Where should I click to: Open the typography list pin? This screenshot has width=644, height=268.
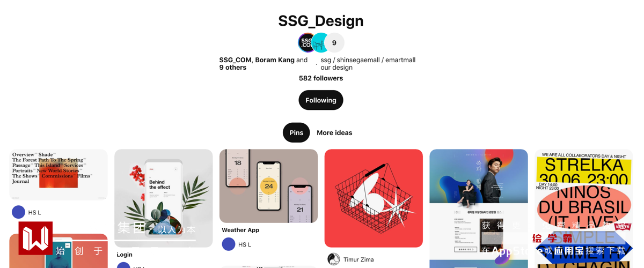[x=58, y=175]
